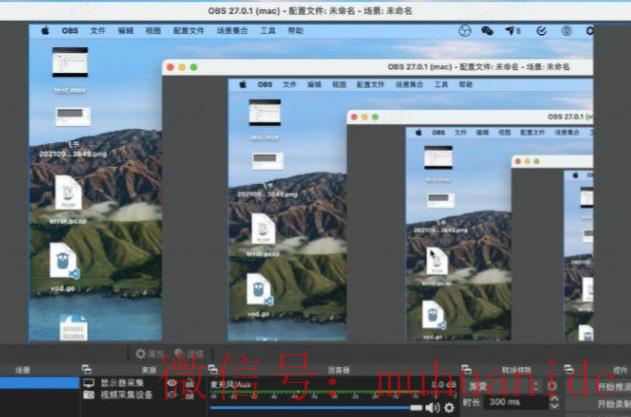This screenshot has width=631, height=417.
Task: Open 编辑 menu in outermost captured menu bar
Action: pos(125,31)
